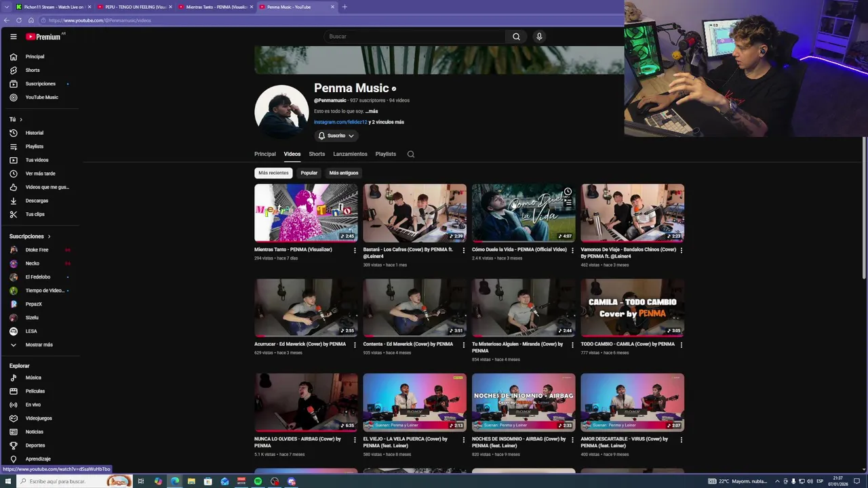
Task: Open options for Contenta cover video
Action: coord(464,344)
